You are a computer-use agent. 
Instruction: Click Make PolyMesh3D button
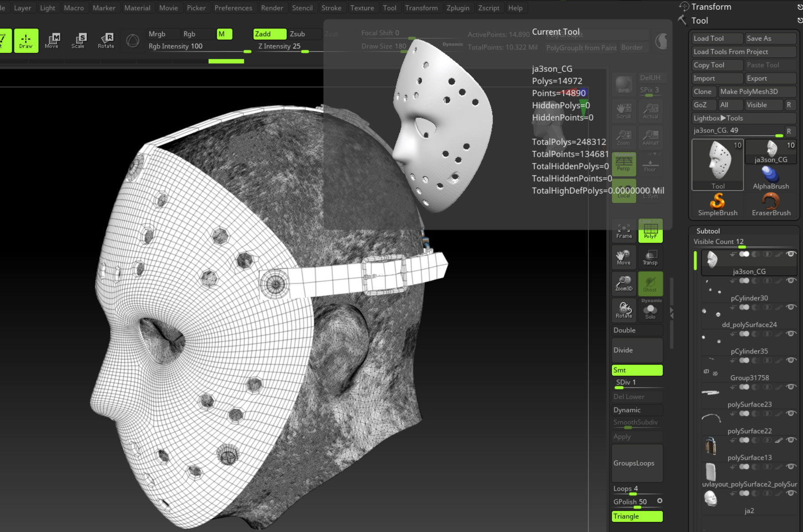(757, 92)
